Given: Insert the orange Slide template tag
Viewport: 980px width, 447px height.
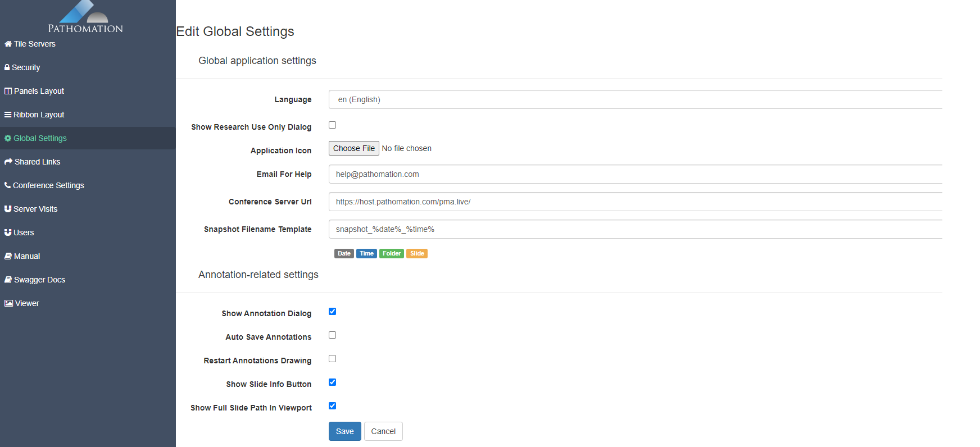Looking at the screenshot, I should (417, 254).
